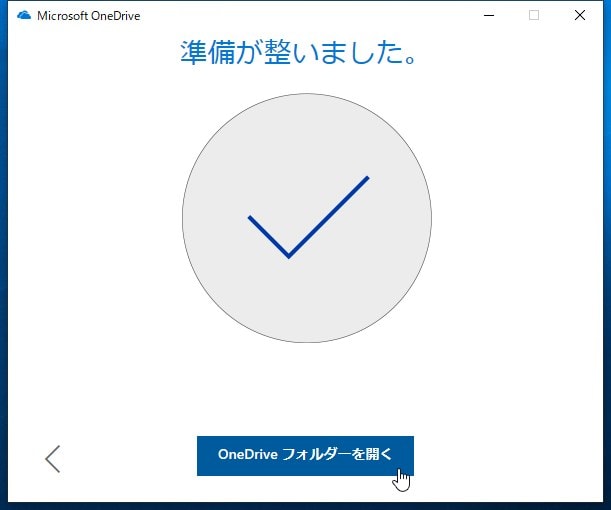Click the OneDrive cloud icon in title bar

pyautogui.click(x=24, y=16)
